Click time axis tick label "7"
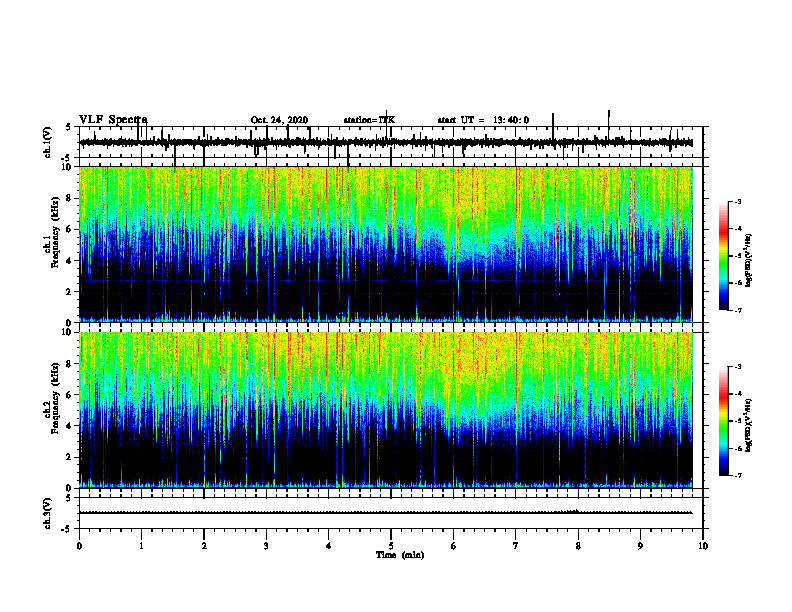This screenshot has height=612, width=792. [516, 546]
